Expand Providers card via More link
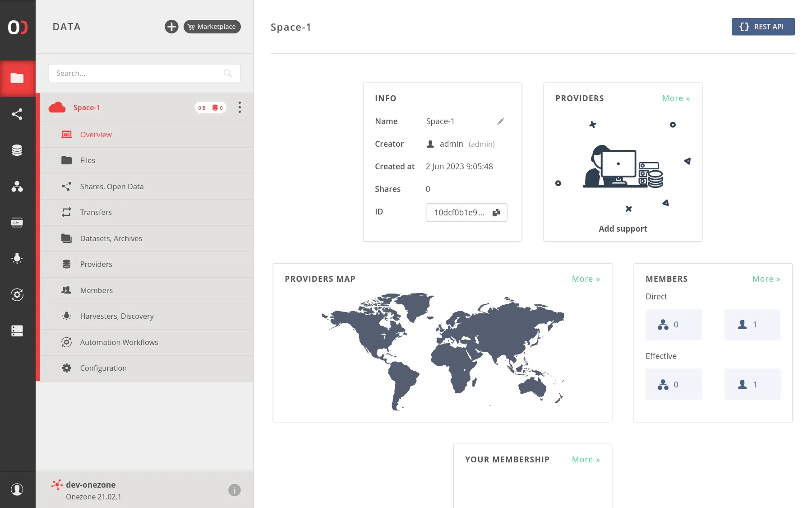 coord(675,98)
